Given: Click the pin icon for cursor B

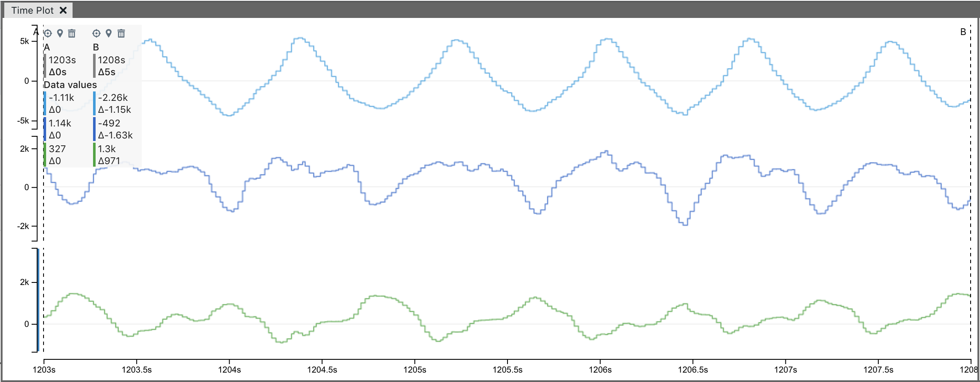Looking at the screenshot, I should click(109, 33).
